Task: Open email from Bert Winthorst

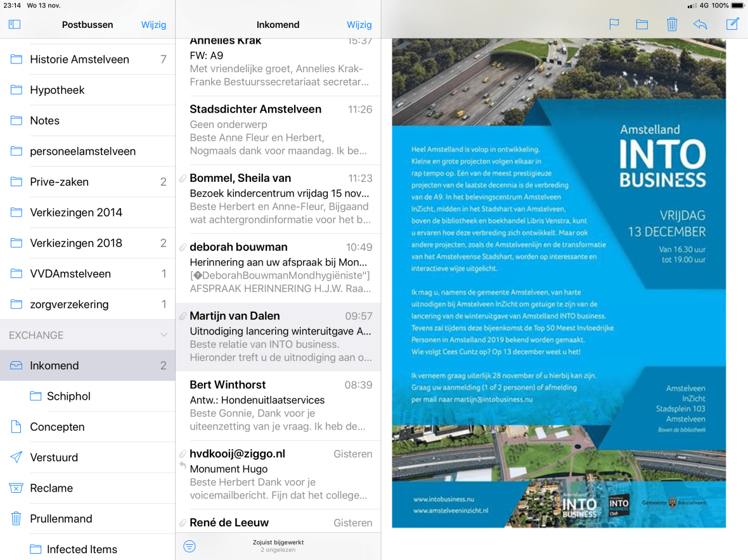Action: (279, 406)
